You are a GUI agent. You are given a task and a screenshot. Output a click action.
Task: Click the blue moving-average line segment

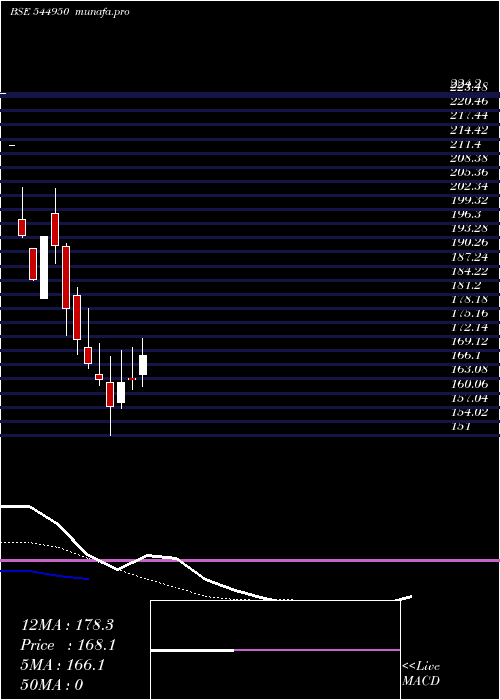(x=45, y=575)
